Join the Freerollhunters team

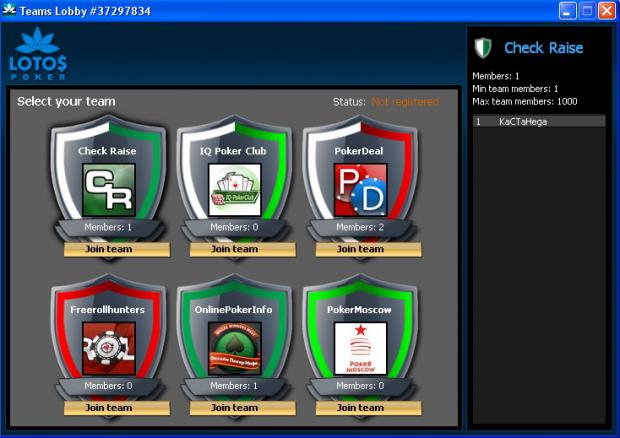pos(117,408)
